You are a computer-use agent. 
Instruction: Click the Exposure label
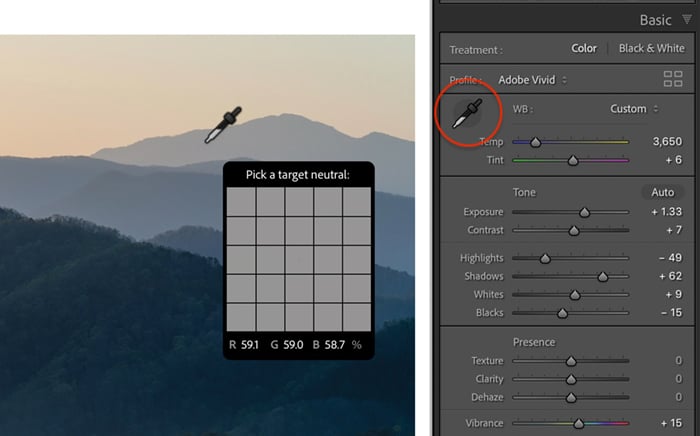483,212
